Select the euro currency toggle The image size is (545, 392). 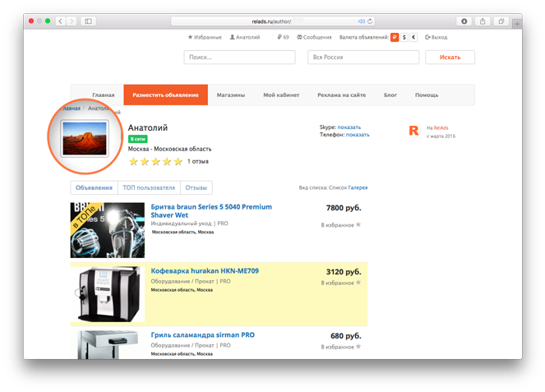coord(413,37)
